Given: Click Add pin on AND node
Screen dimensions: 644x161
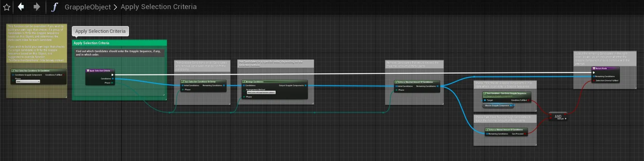Looking at the screenshot, I should pyautogui.click(x=562, y=119).
